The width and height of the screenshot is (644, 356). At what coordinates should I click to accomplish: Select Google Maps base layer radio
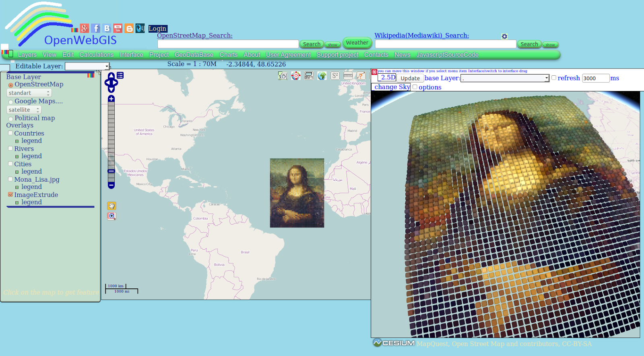tap(11, 102)
